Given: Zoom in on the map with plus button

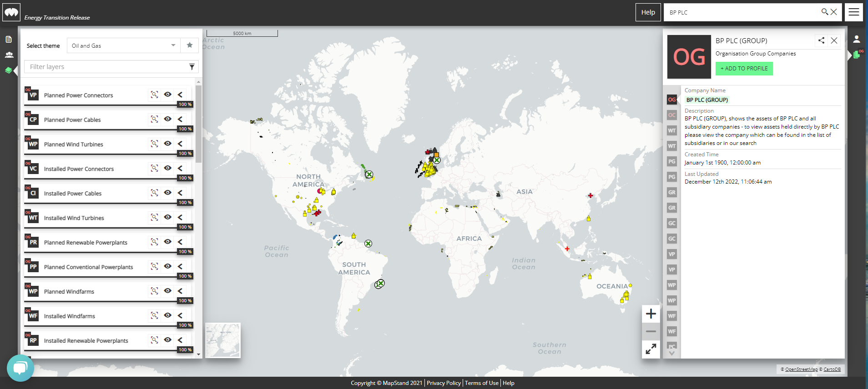Looking at the screenshot, I should coord(651,314).
